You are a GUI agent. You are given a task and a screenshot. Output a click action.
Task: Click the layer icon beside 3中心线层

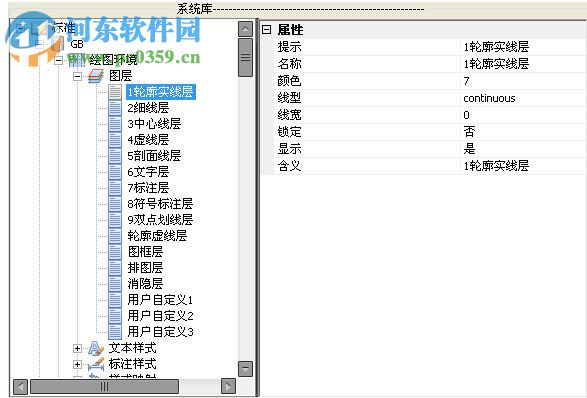tap(115, 124)
